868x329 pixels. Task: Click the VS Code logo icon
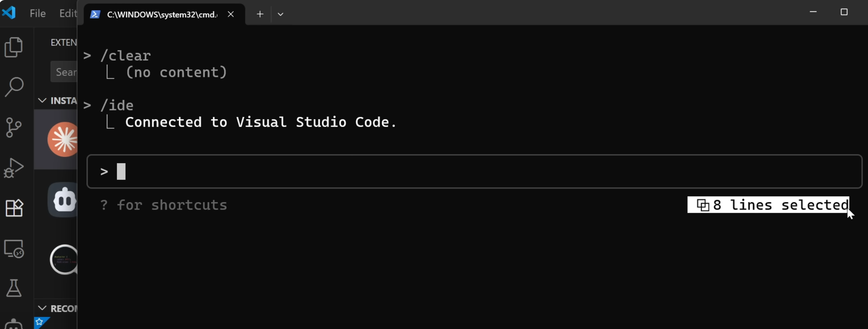coord(9,13)
